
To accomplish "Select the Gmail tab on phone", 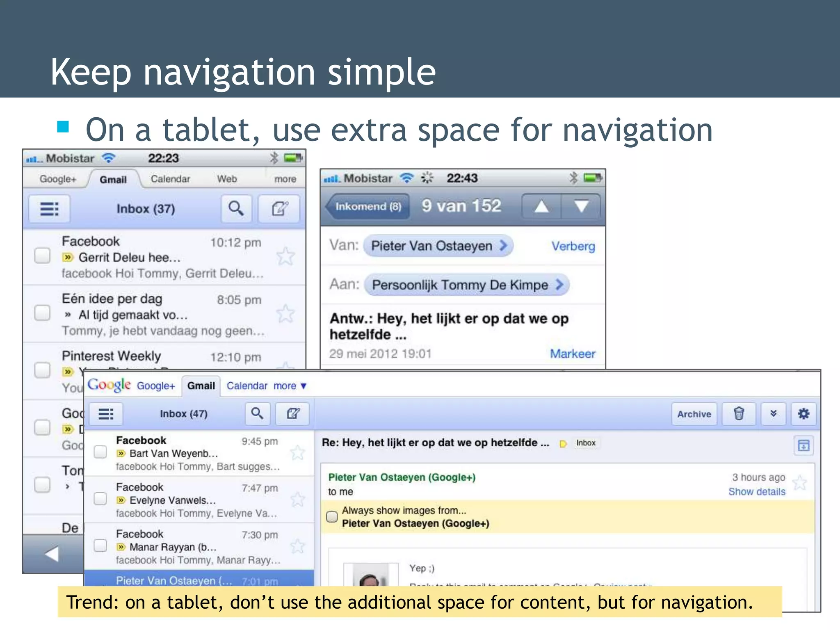I will 113,179.
